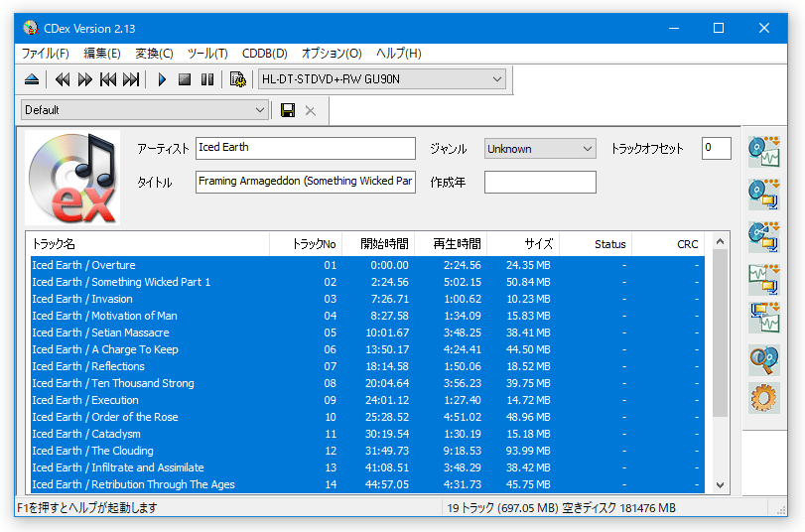
Task: Click the track list scroll down arrow
Action: click(x=720, y=484)
